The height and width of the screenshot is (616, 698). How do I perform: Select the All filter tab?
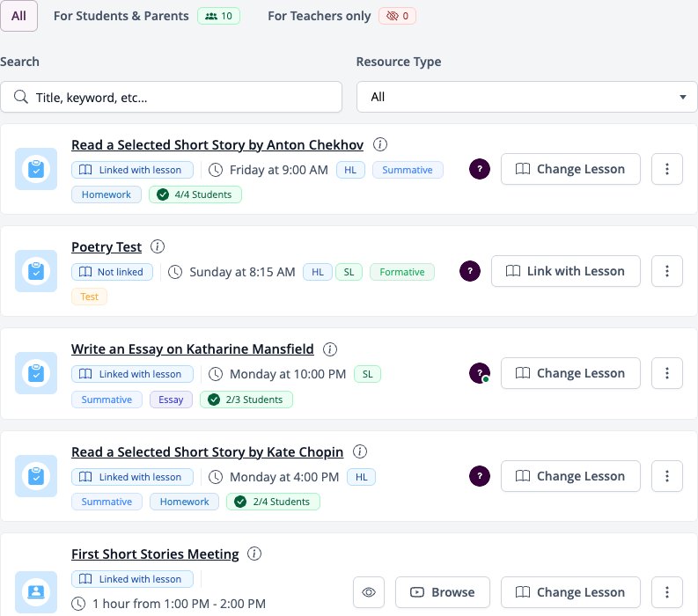point(18,16)
